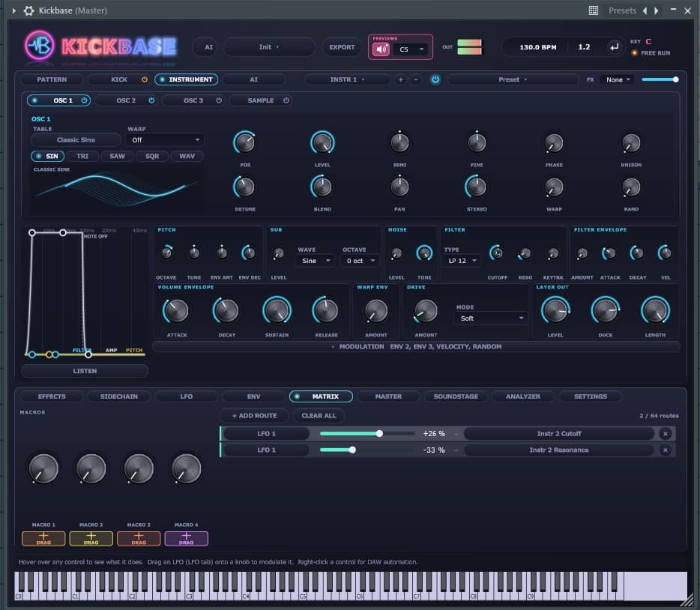
Task: Open the EFFECTS tab
Action: (x=52, y=396)
